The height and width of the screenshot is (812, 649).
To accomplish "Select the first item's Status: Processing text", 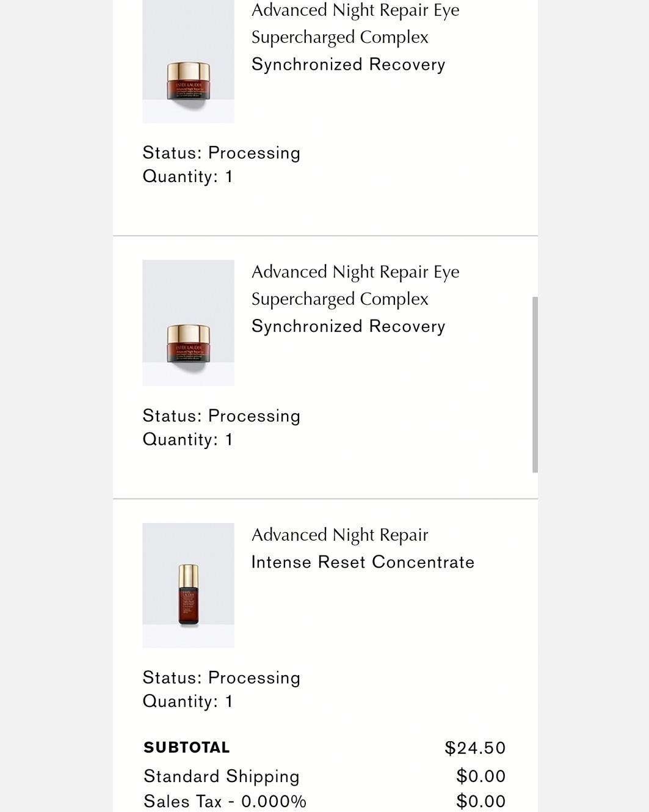I will [x=221, y=153].
